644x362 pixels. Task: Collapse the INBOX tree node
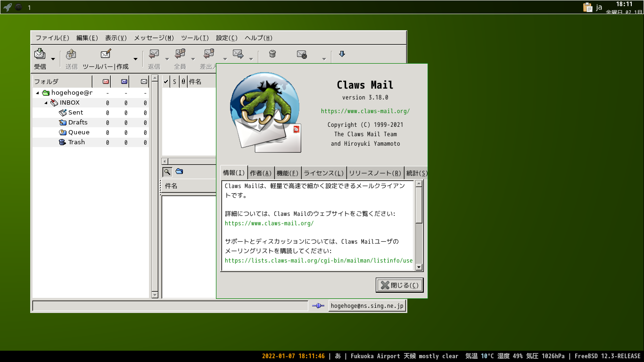(46, 103)
